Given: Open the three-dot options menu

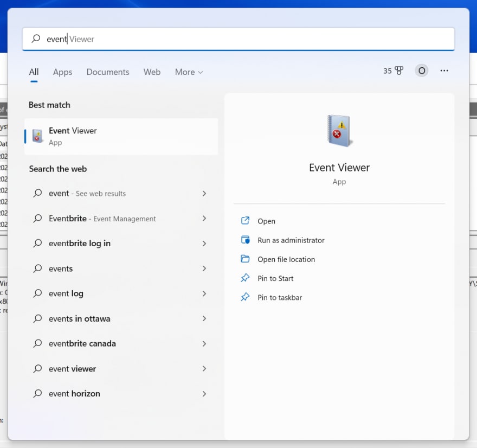Looking at the screenshot, I should [444, 71].
